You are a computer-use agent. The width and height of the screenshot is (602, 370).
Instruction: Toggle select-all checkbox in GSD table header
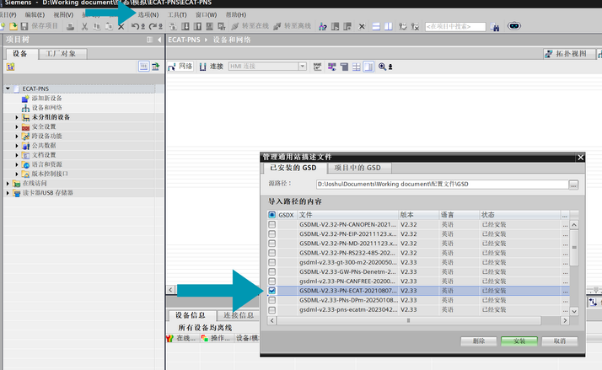(x=272, y=215)
